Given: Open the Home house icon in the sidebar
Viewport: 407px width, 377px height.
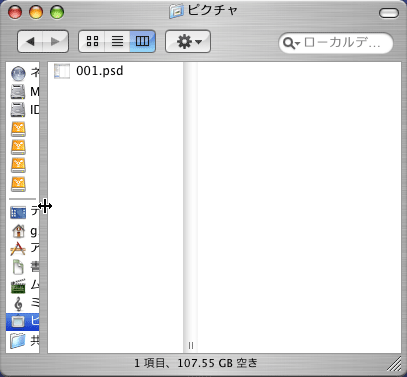Looking at the screenshot, I should click(18, 231).
